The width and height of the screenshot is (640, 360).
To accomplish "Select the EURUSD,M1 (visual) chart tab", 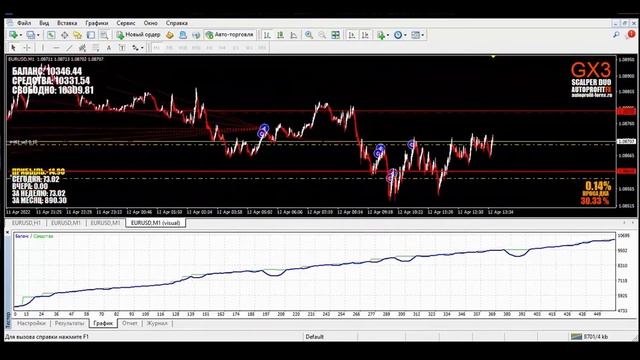I will pos(156,223).
